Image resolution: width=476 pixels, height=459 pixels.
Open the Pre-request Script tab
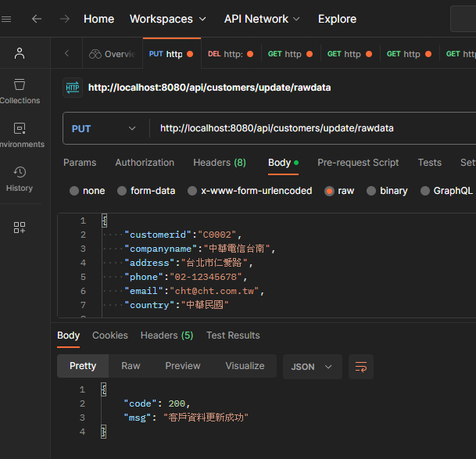(358, 163)
